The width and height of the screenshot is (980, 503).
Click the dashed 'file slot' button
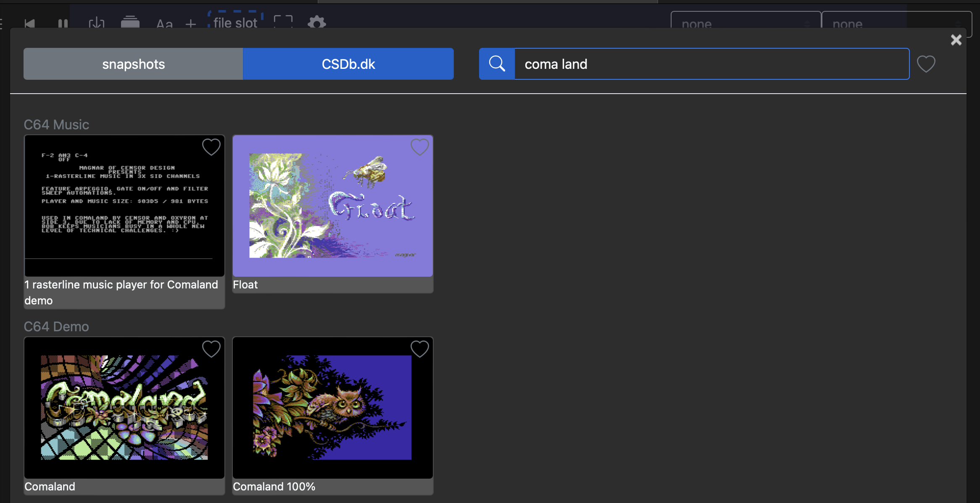tap(234, 22)
